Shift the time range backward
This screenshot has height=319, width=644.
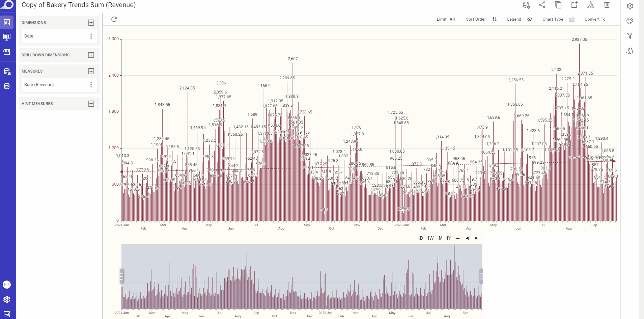tap(467, 238)
